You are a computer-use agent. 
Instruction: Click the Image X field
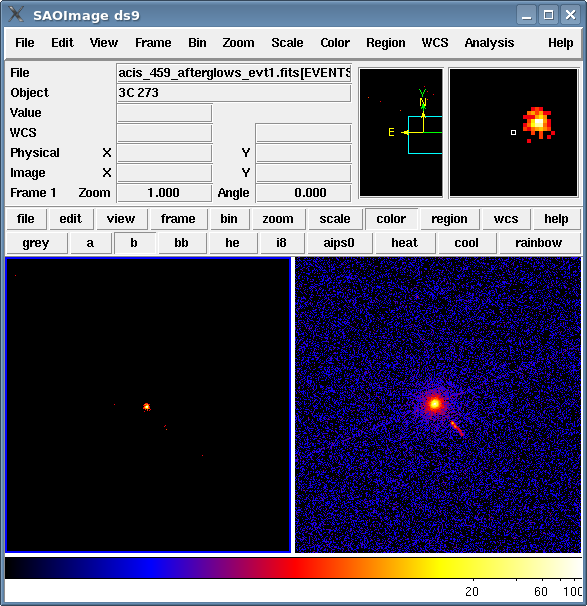click(x=165, y=173)
